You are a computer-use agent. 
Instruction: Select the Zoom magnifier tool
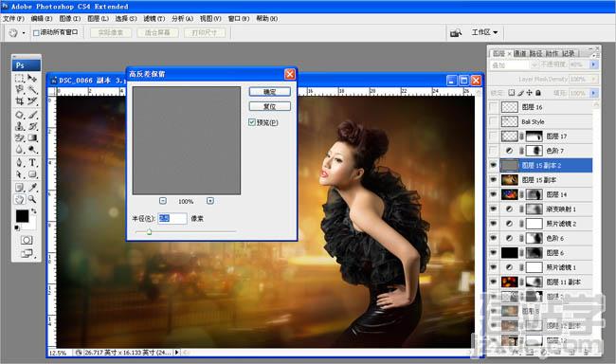tap(32, 199)
